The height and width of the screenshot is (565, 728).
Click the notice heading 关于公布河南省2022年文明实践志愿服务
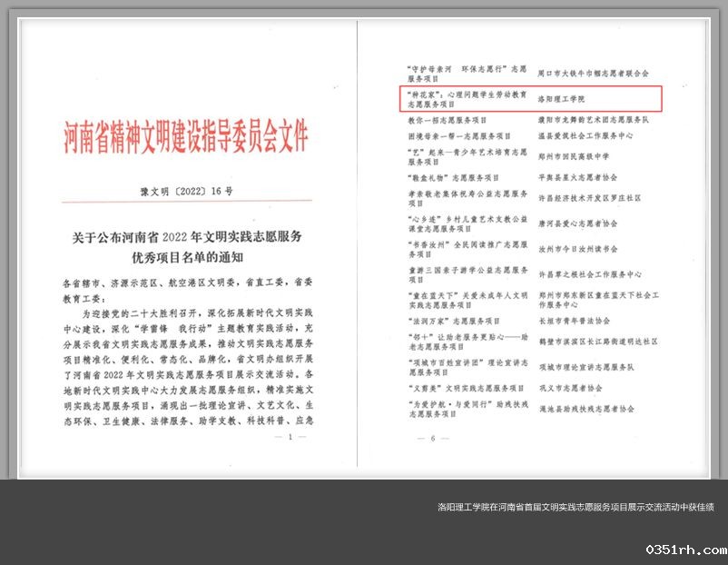[187, 236]
